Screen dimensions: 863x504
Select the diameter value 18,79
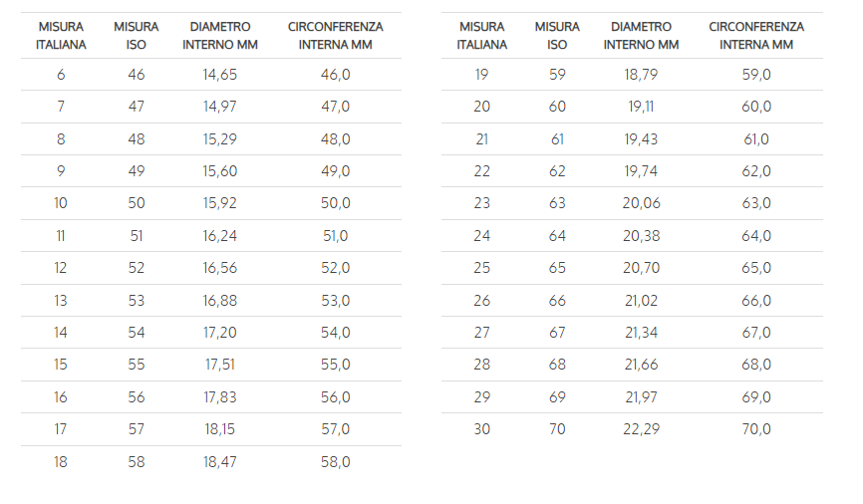[x=641, y=75]
